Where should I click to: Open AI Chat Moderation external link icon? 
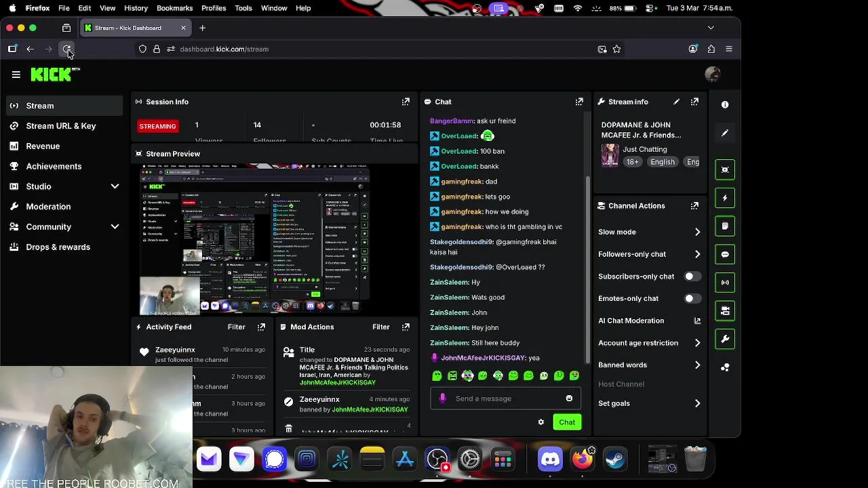(697, 321)
